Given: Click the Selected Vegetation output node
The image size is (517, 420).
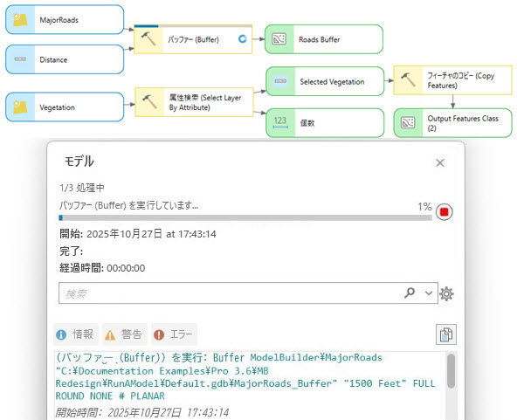Looking at the screenshot, I should (325, 81).
